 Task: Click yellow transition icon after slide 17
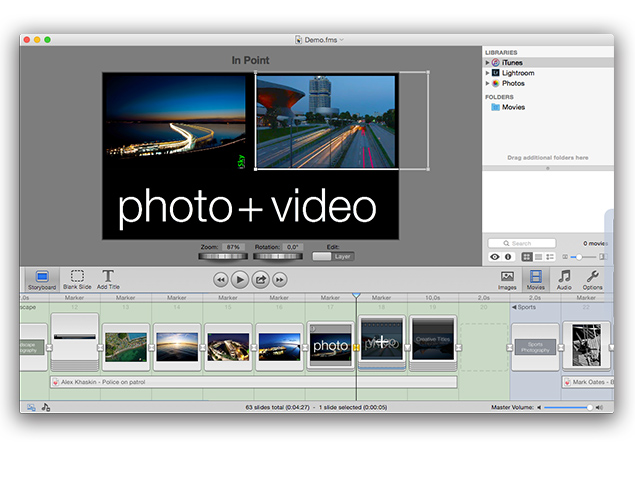[x=356, y=348]
